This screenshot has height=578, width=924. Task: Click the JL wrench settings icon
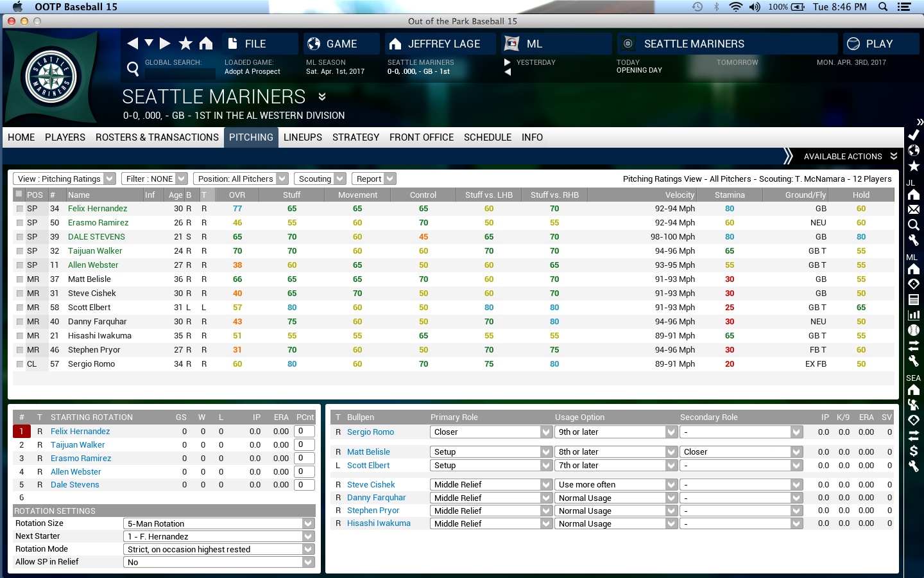[x=914, y=240]
